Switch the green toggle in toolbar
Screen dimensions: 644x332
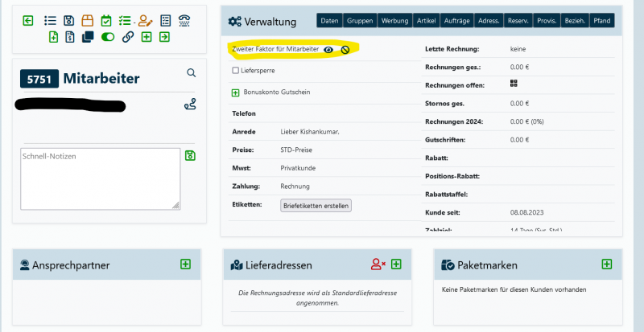(108, 37)
